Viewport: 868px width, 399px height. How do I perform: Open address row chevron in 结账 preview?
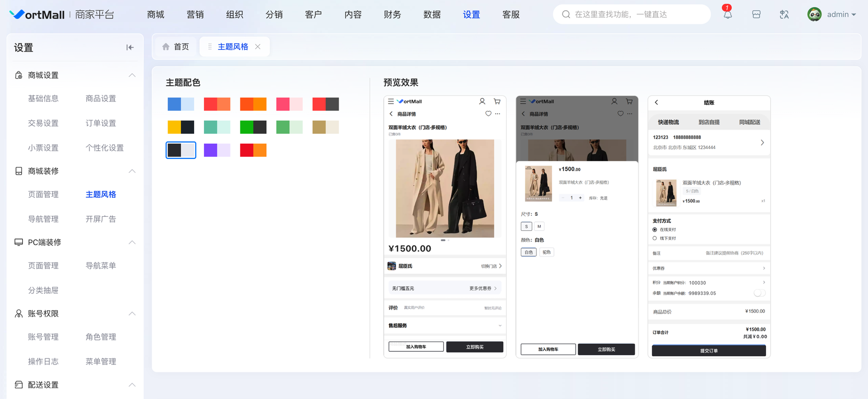click(762, 143)
